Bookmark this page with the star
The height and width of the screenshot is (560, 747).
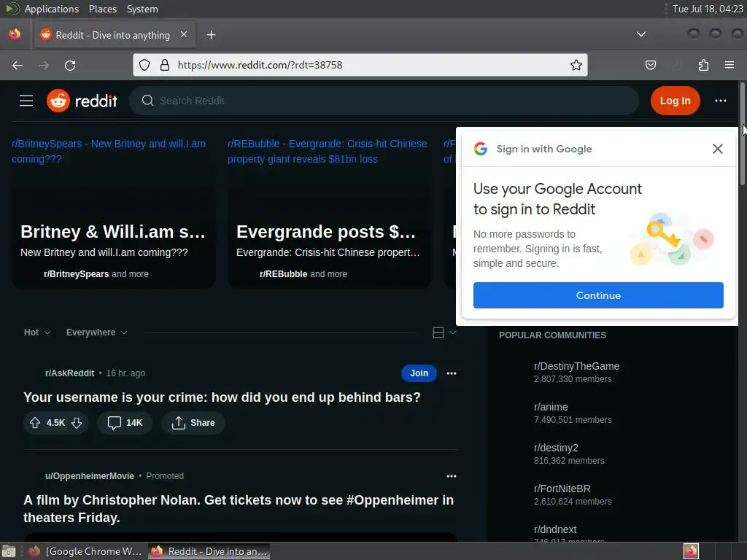click(576, 65)
